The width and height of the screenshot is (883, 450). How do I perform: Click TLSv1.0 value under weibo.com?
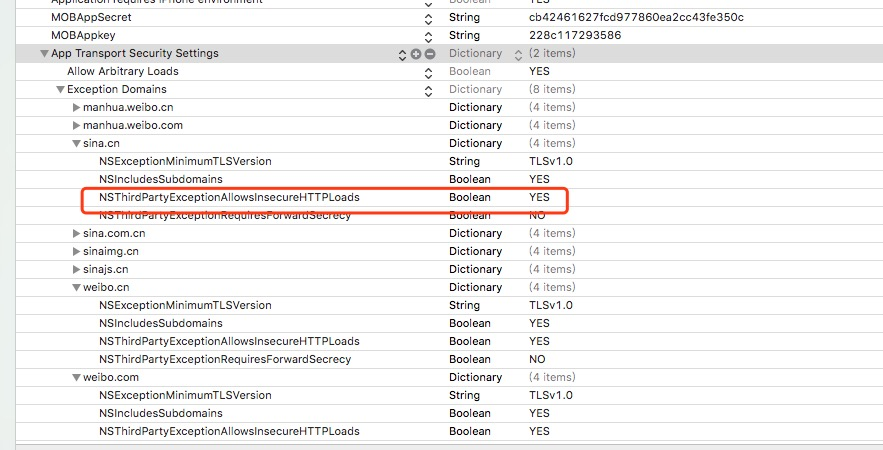(550, 396)
